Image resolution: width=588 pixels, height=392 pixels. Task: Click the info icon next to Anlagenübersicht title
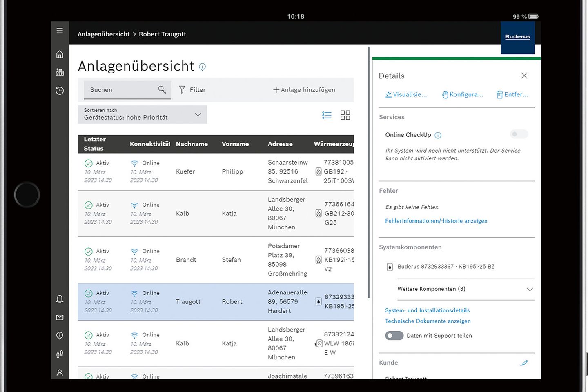(x=202, y=67)
